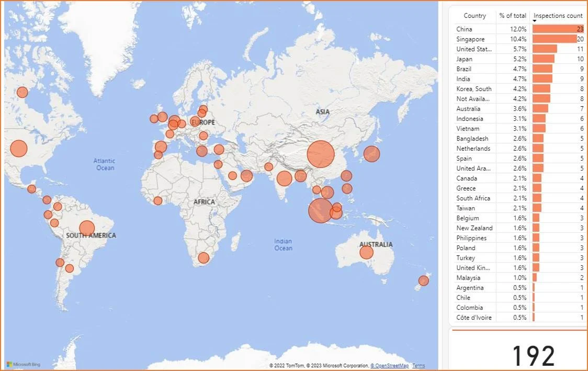588x371 pixels.
Task: Click the sort arrow above Inspections count
Action: click(x=535, y=21)
